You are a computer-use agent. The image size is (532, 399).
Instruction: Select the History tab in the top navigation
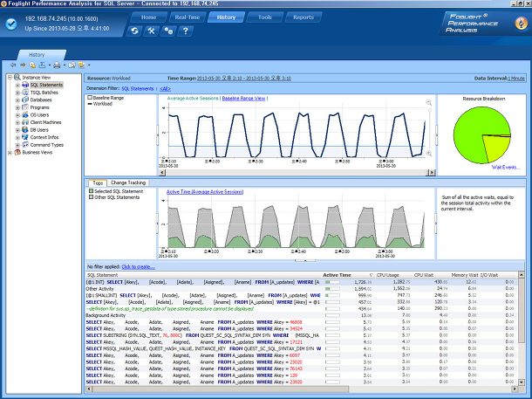pos(226,17)
